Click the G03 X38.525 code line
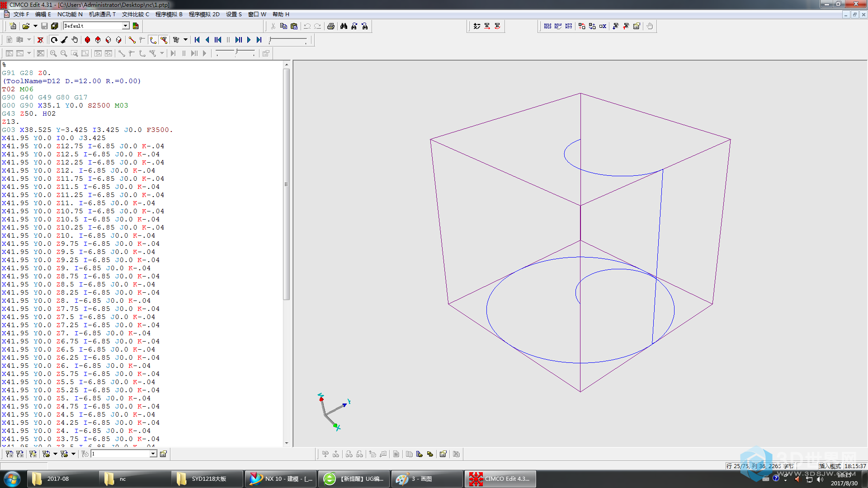The height and width of the screenshot is (488, 868). coord(88,130)
